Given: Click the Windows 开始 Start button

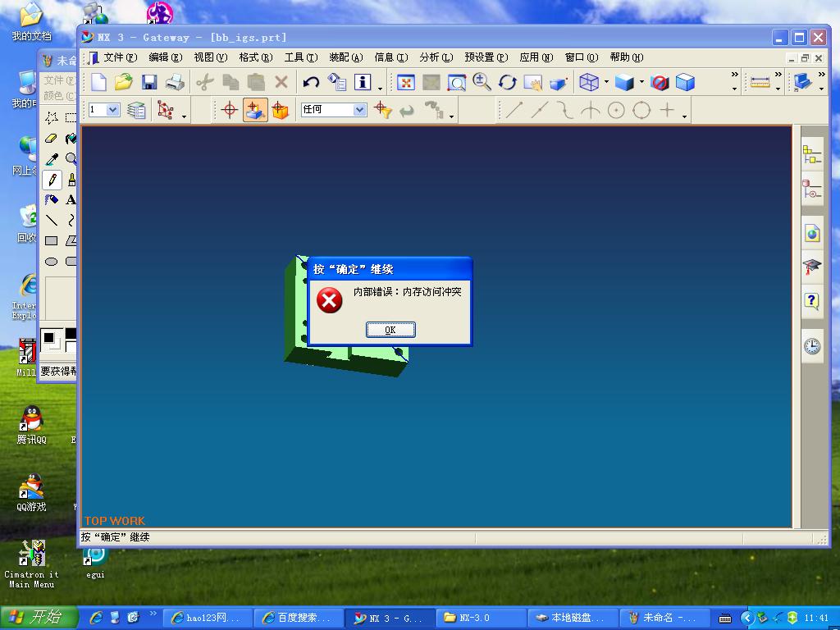Looking at the screenshot, I should (39, 617).
